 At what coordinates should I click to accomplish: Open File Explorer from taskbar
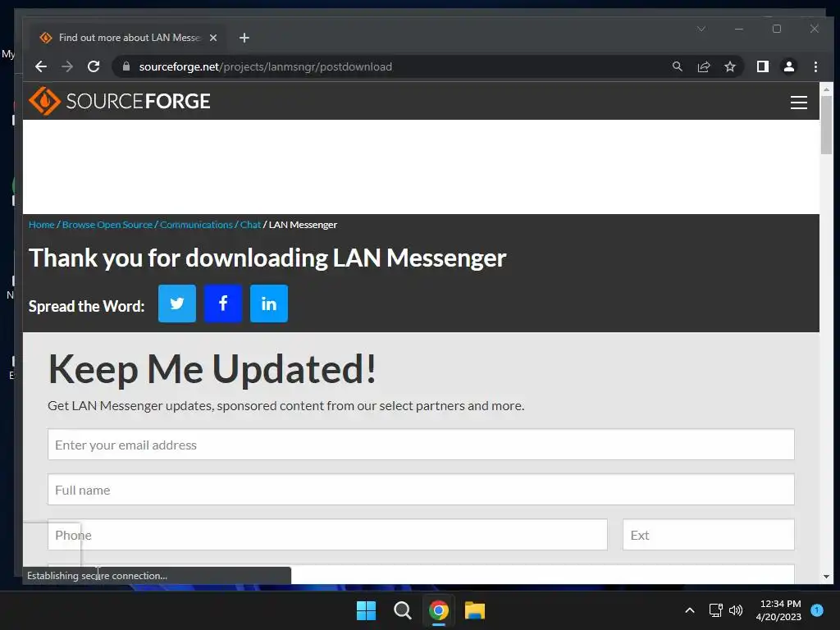click(475, 610)
